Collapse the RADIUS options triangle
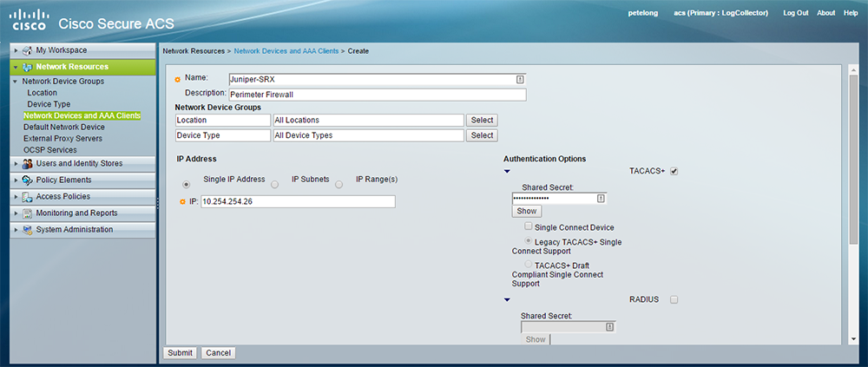The width and height of the screenshot is (868, 367). click(x=507, y=300)
